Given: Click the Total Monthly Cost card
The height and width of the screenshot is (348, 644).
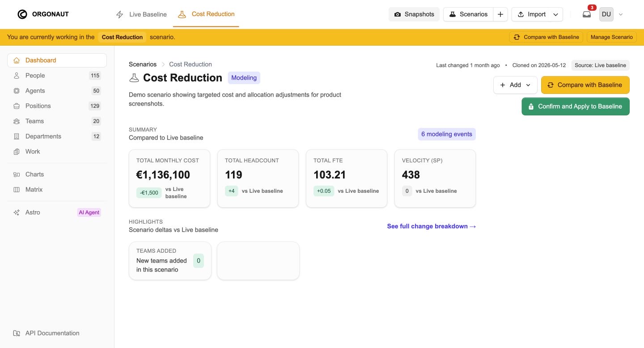Looking at the screenshot, I should (x=169, y=178).
